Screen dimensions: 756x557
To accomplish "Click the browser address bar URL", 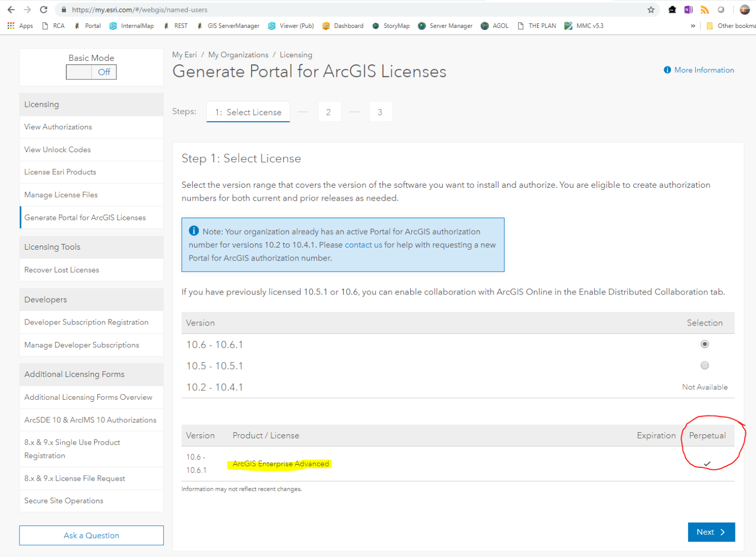I will [x=140, y=10].
